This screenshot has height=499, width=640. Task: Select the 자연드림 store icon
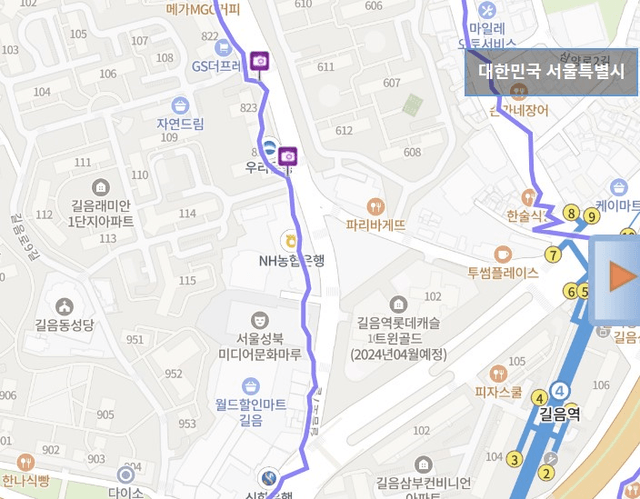point(180,106)
